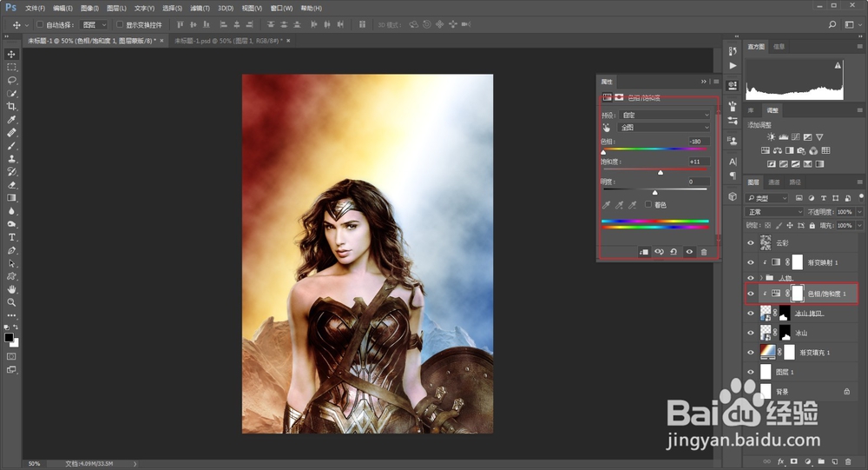
Task: Select the Crop tool
Action: click(x=11, y=106)
